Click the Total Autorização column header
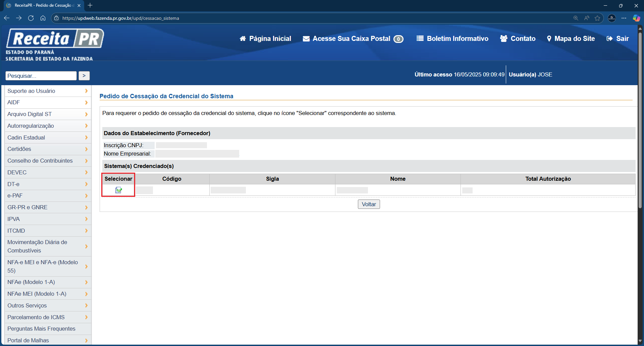Screen dimensions: 644x346 pyautogui.click(x=548, y=179)
